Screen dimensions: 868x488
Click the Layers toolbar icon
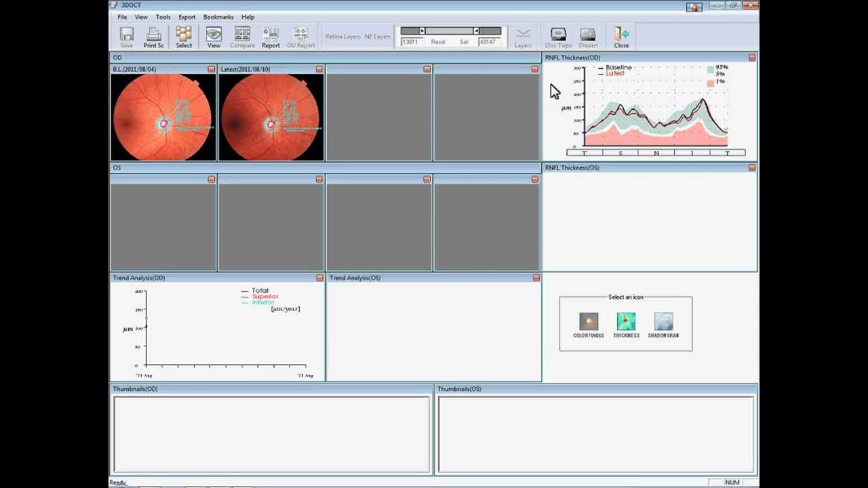[523, 37]
